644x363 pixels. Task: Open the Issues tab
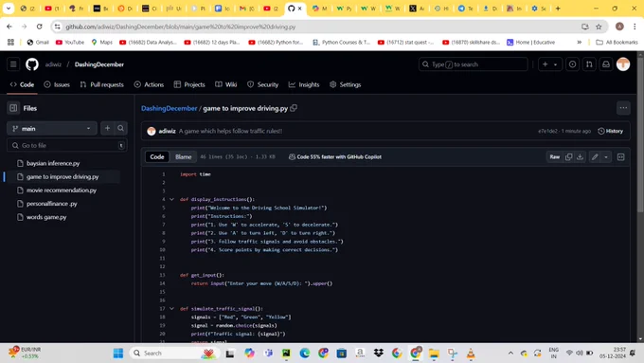tap(57, 84)
